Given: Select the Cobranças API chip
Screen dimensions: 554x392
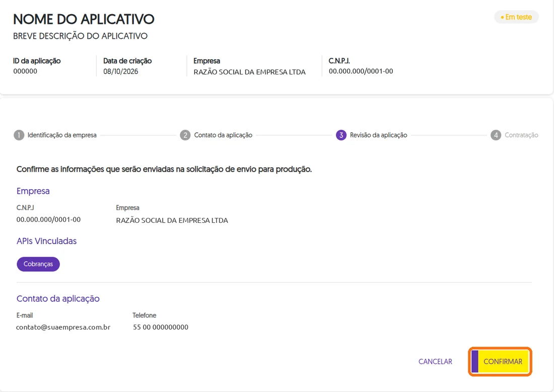Looking at the screenshot, I should [38, 264].
